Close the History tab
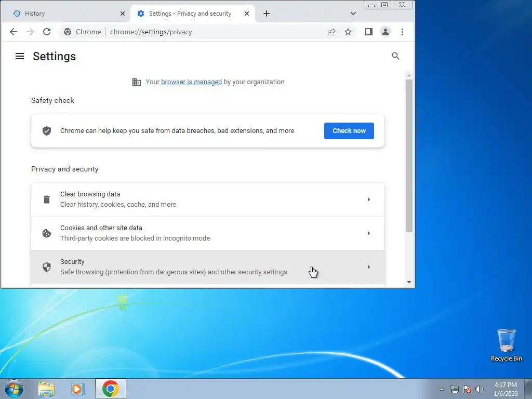 click(x=123, y=14)
